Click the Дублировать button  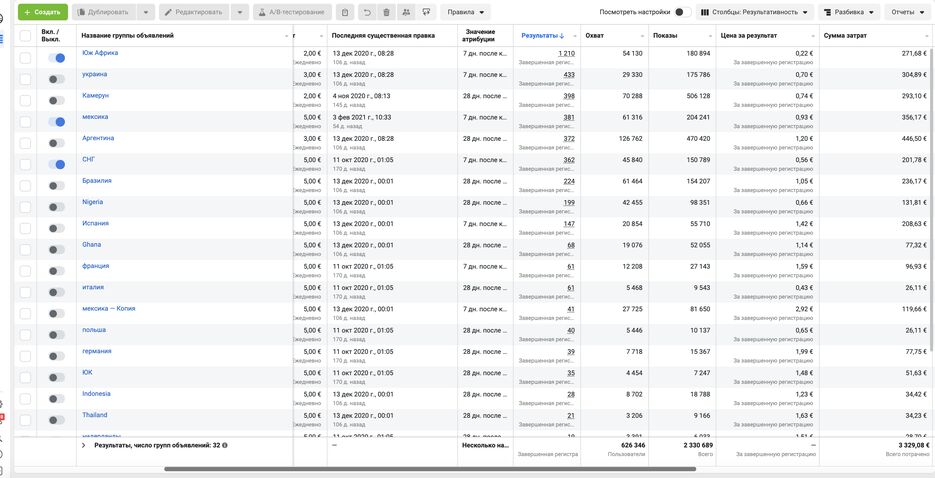[x=104, y=12]
